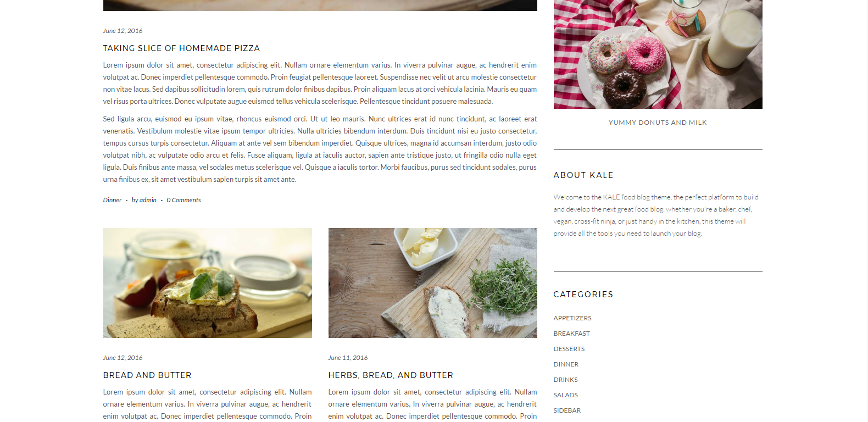Click the bread and butter jar thumbnail image
This screenshot has width=868, height=422.
tap(207, 283)
